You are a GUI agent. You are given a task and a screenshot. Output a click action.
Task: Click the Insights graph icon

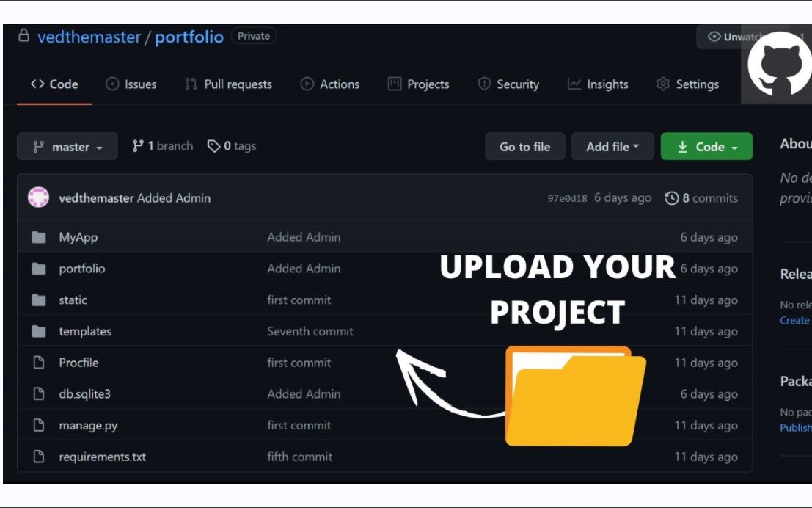click(574, 84)
